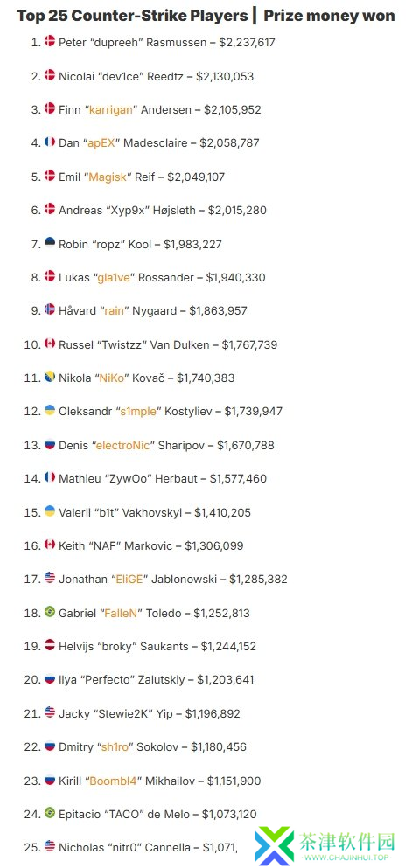412x868 pixels.
Task: Click the Canadian flag beside Twistzz
Action: [50, 344]
